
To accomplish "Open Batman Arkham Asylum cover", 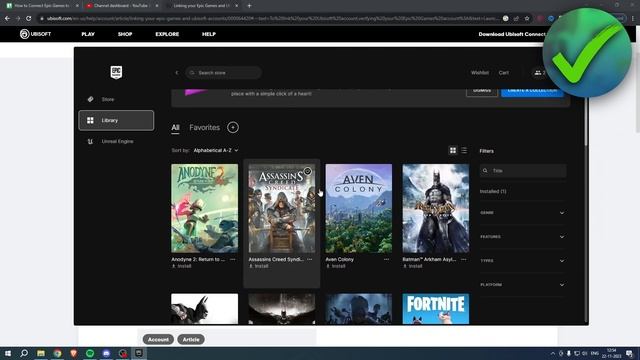I will pyautogui.click(x=436, y=208).
